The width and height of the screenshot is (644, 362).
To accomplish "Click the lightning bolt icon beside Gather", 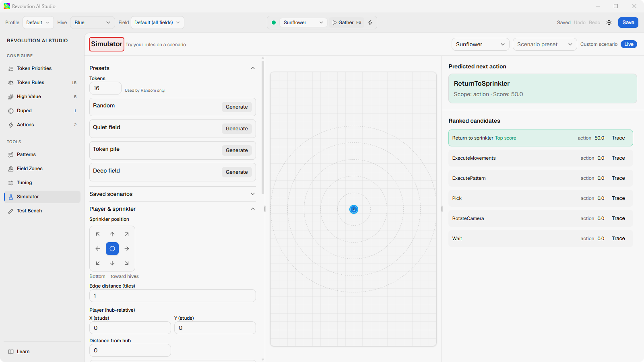I will [370, 23].
